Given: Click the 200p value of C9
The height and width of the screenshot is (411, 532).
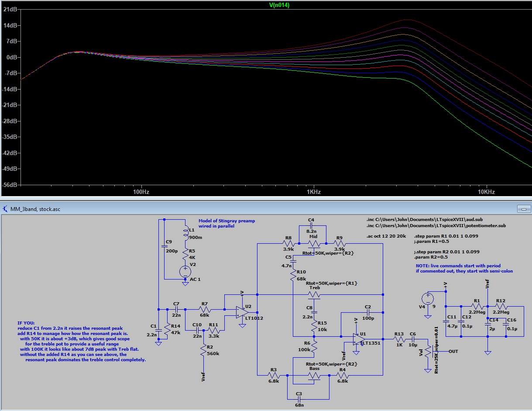Looking at the screenshot, I should (172, 250).
